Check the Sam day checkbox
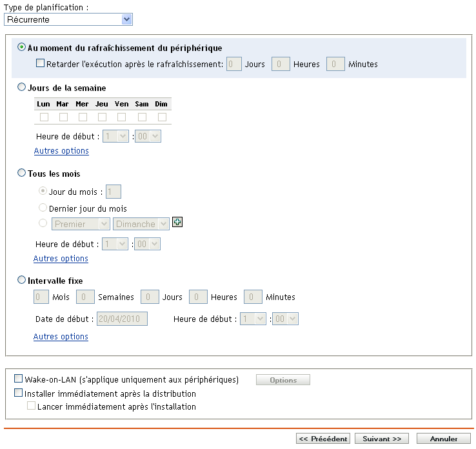Image resolution: width=476 pixels, height=449 pixels. point(142,117)
